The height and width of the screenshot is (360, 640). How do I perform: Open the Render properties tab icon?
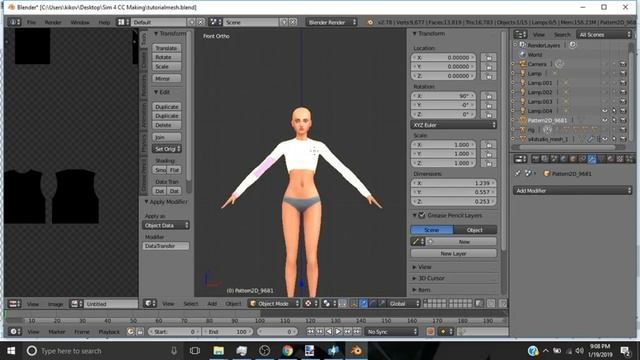[536, 159]
